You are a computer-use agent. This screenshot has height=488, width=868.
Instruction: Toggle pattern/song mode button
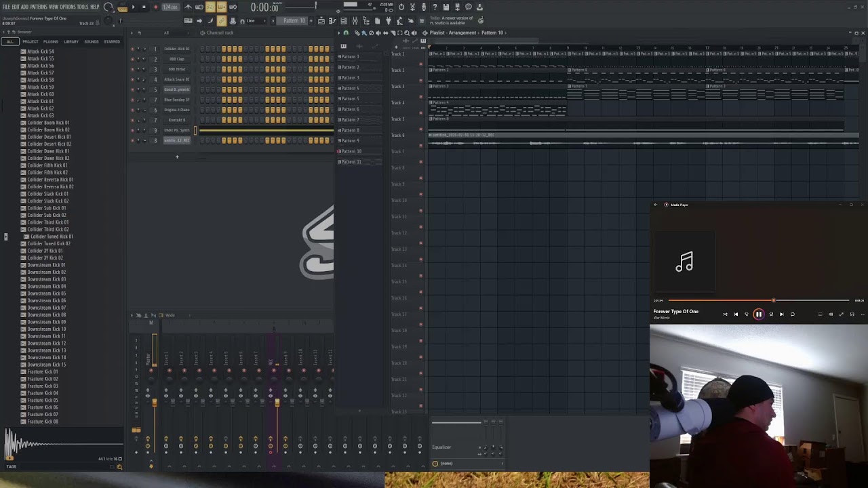[123, 7]
